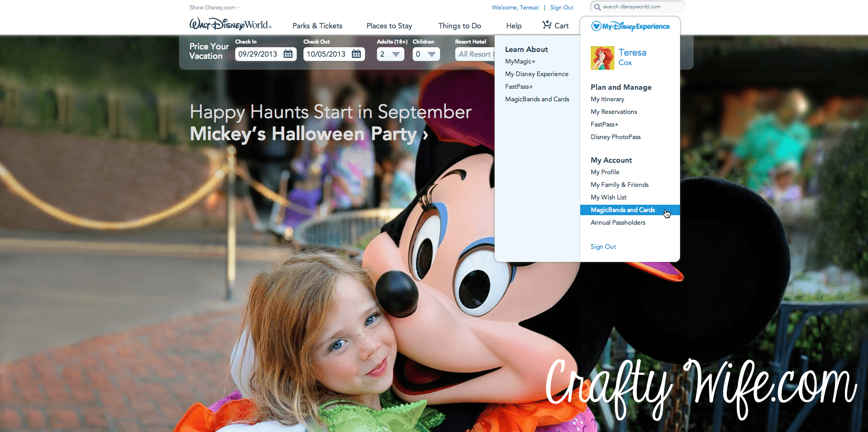868x432 pixels.
Task: Select My Itinerary in the menu
Action: 608,99
